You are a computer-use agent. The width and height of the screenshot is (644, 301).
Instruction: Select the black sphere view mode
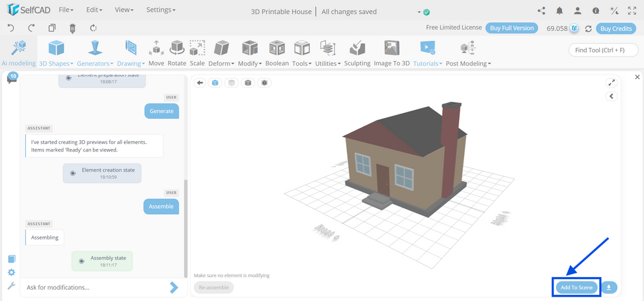264,83
